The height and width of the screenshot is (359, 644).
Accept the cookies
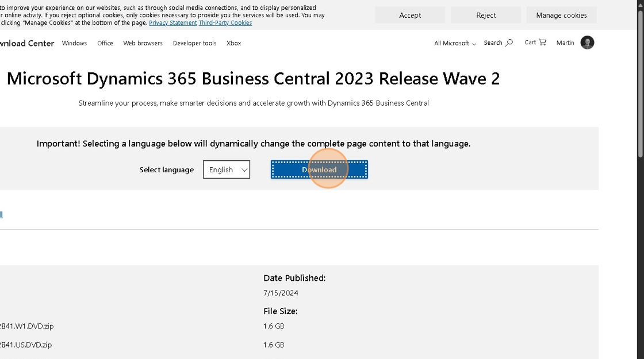(410, 15)
